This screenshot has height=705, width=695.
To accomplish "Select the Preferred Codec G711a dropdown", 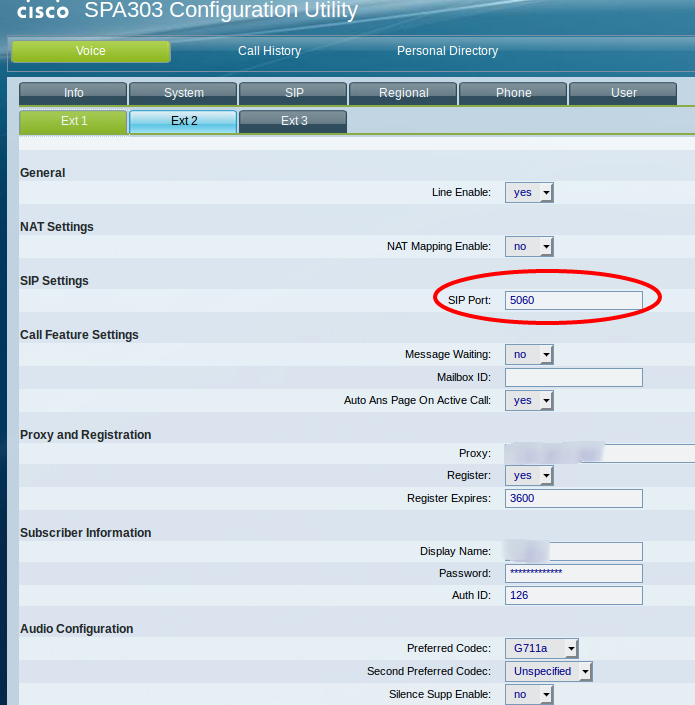I will point(541,648).
